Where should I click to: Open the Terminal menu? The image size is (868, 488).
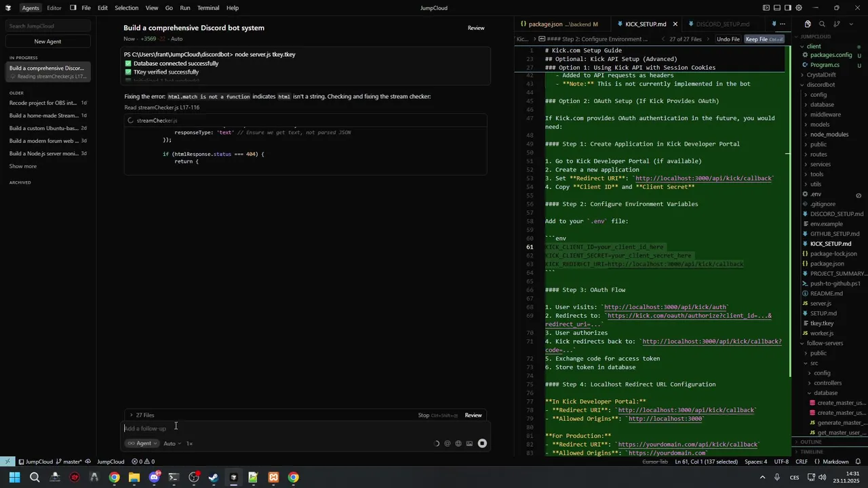click(x=208, y=8)
